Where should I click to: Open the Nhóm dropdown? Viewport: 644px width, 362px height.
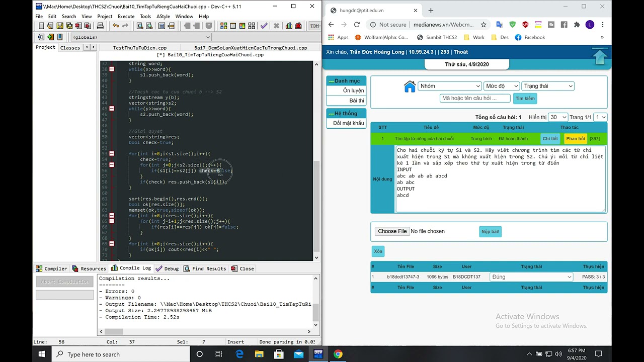[x=450, y=86]
